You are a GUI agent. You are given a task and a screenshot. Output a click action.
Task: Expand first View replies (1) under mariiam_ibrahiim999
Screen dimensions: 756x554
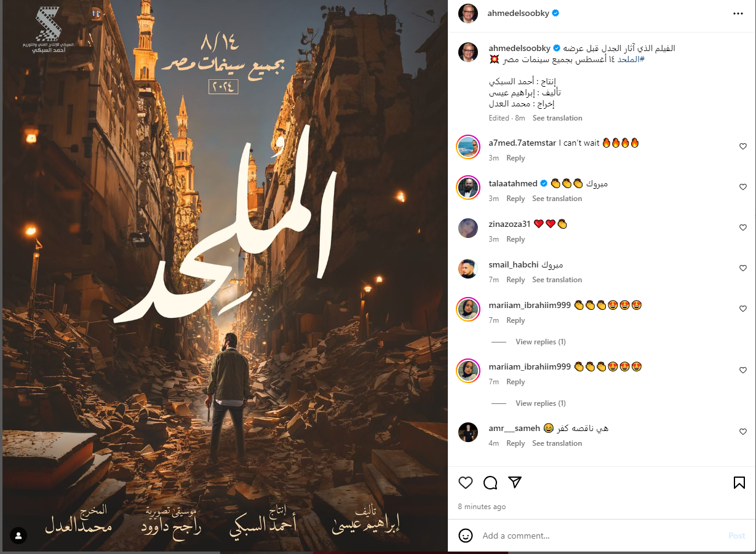click(x=541, y=342)
